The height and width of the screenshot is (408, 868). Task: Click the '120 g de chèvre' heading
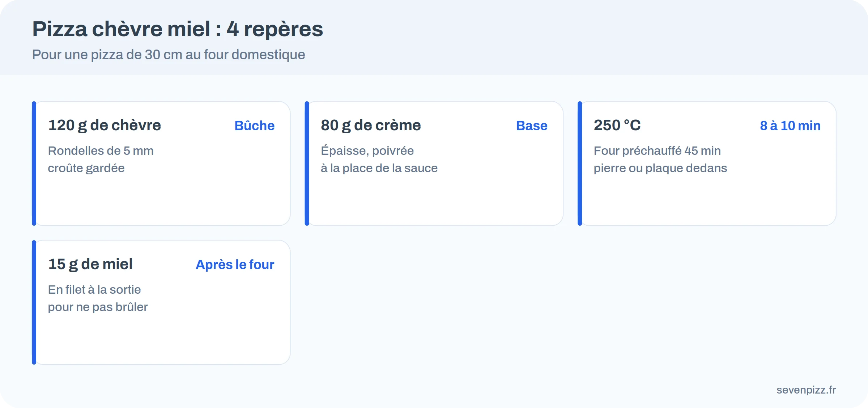tap(105, 125)
